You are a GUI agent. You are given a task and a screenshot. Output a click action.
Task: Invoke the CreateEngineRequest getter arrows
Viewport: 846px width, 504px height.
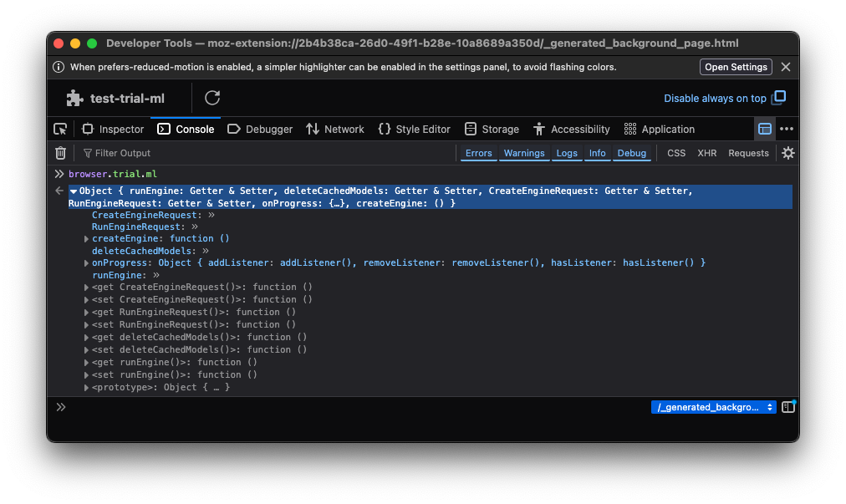pyautogui.click(x=211, y=215)
